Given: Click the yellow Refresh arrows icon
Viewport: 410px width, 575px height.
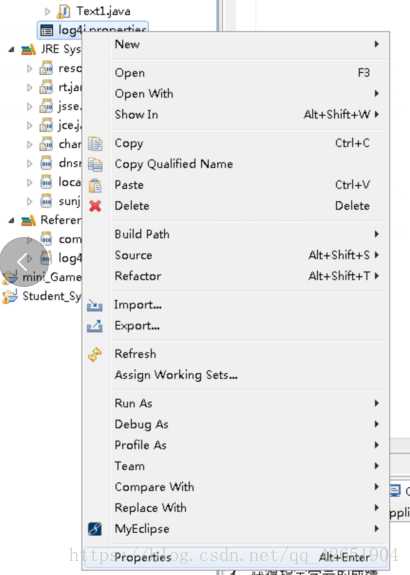Looking at the screenshot, I should click(x=95, y=354).
